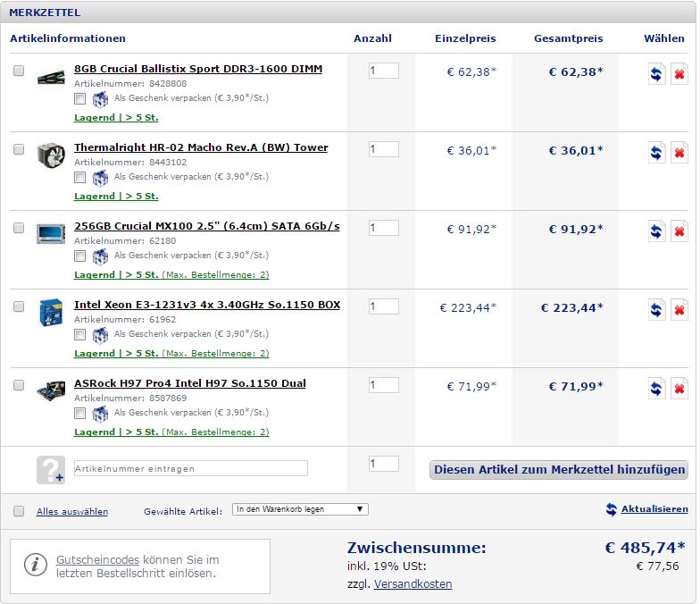Click the Artikelnummer 8428808 text
Viewport: 700px width, 604px height.
[x=130, y=84]
